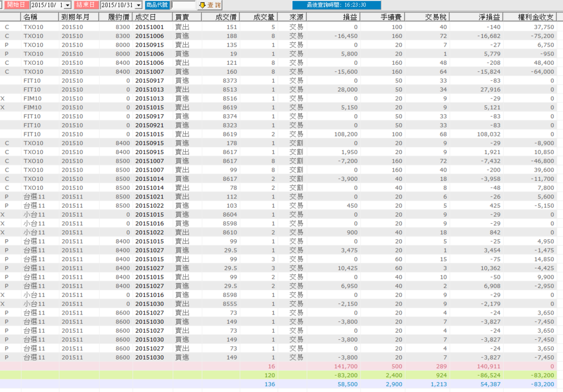Select the 20150921 trade date cell

(x=150, y=125)
